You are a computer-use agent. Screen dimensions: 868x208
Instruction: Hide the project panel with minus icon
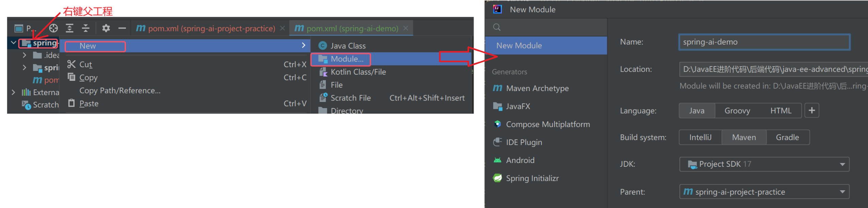[122, 28]
